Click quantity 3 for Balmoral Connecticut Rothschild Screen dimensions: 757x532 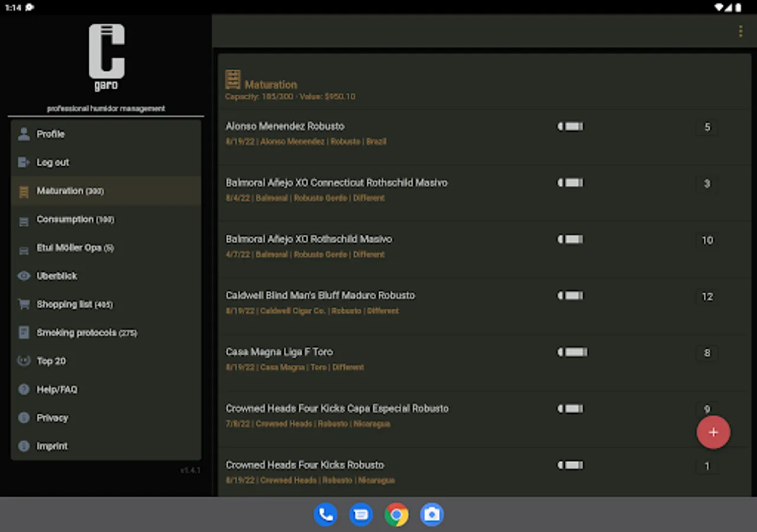pyautogui.click(x=707, y=184)
